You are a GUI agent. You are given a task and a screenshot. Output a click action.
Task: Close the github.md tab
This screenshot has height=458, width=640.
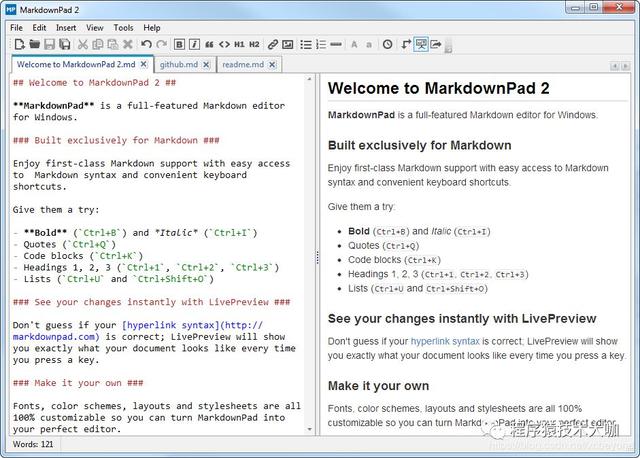click(207, 64)
